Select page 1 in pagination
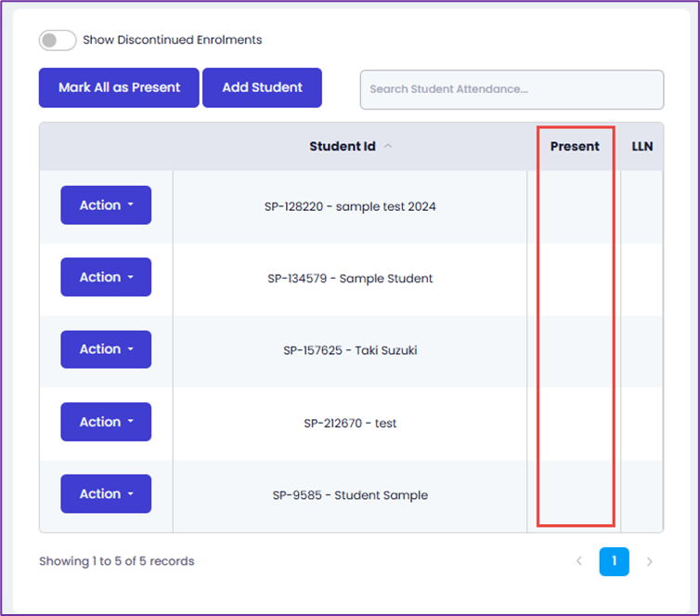Screen dimensions: 700x616 (614, 561)
